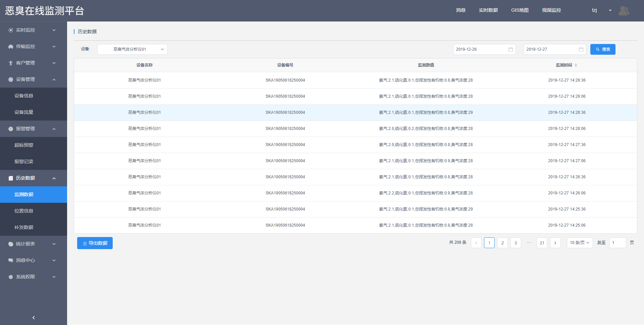Click the 消息中心 chat icon

(11, 261)
